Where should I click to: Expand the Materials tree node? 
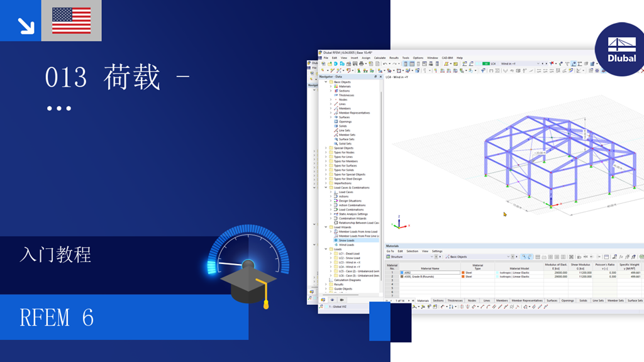pyautogui.click(x=331, y=86)
